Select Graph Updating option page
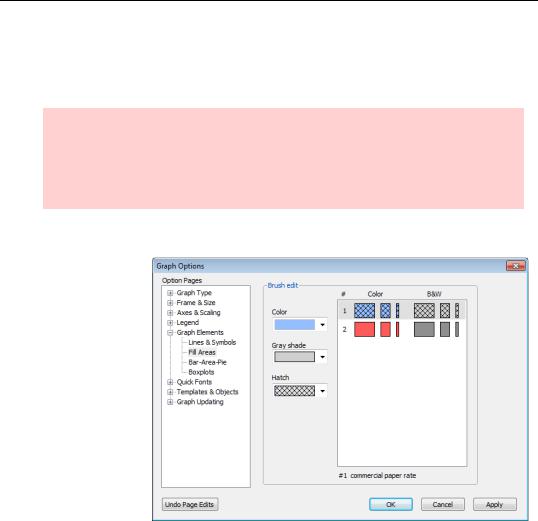Image resolution: width=538 pixels, height=521 pixels. coord(200,402)
